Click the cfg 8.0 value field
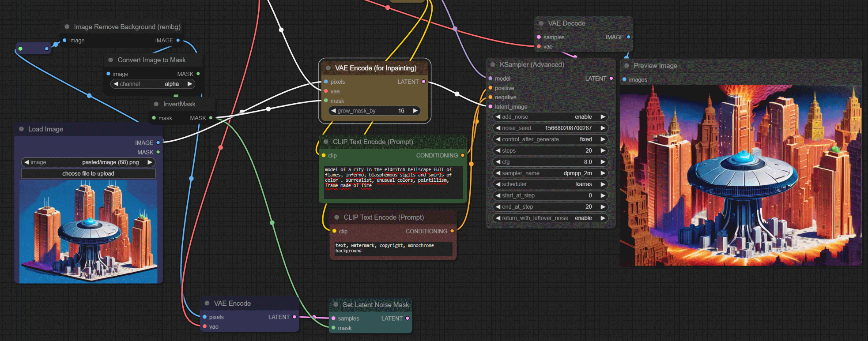This screenshot has width=868, height=341. pyautogui.click(x=550, y=162)
